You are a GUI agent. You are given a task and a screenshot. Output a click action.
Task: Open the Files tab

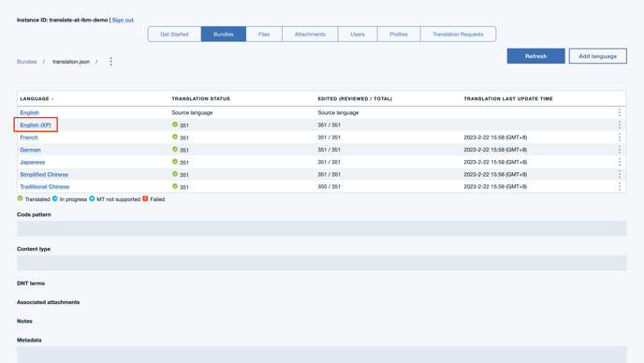(x=264, y=34)
